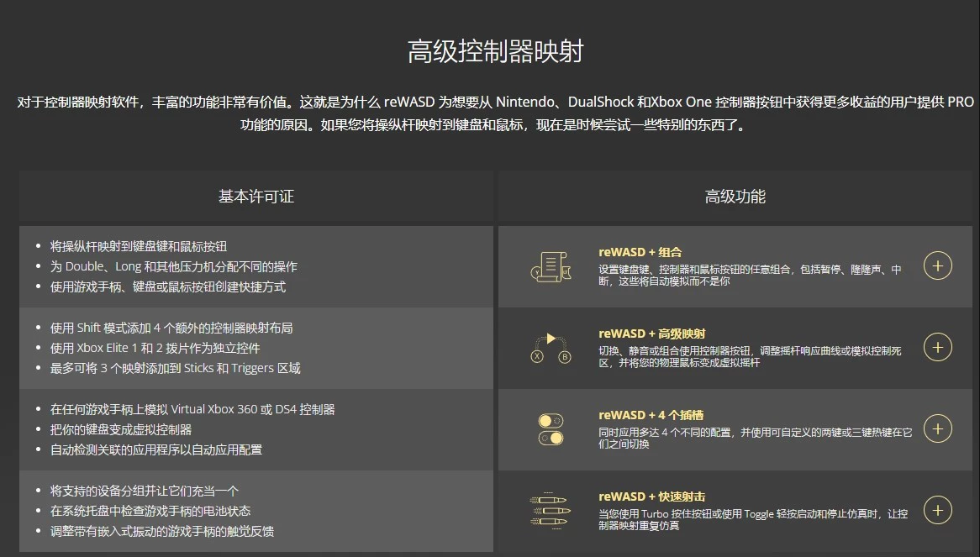Click the line 在系统托盘中检查游戏手柄的电池状态
Viewport: 980px width, 557px height.
(x=150, y=511)
